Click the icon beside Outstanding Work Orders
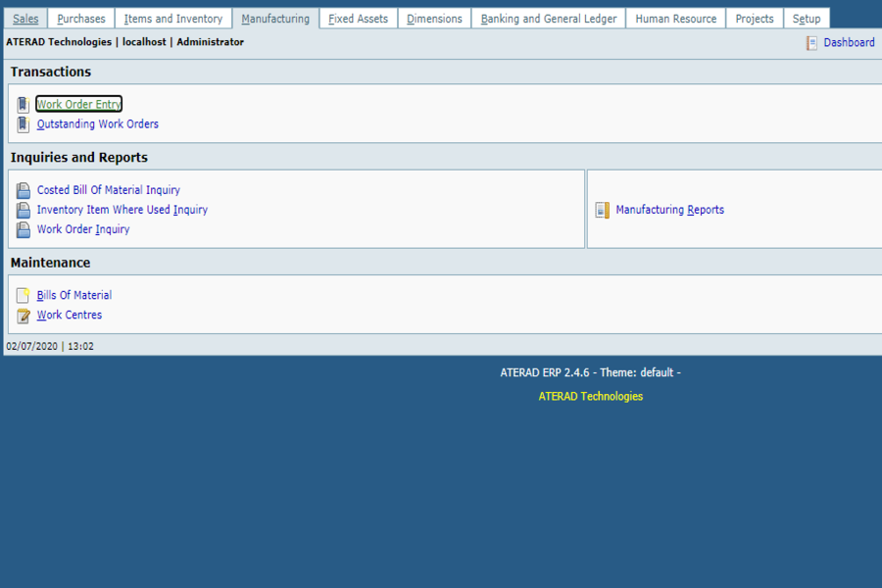Image resolution: width=882 pixels, height=588 pixels. (24, 124)
